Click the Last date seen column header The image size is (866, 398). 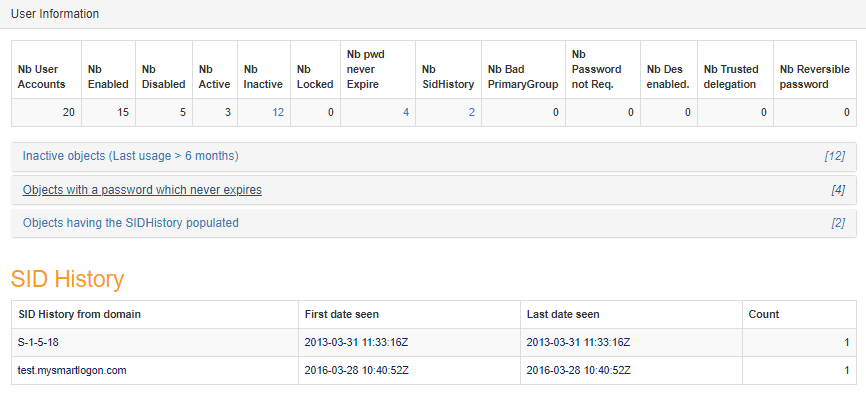pyautogui.click(x=563, y=315)
